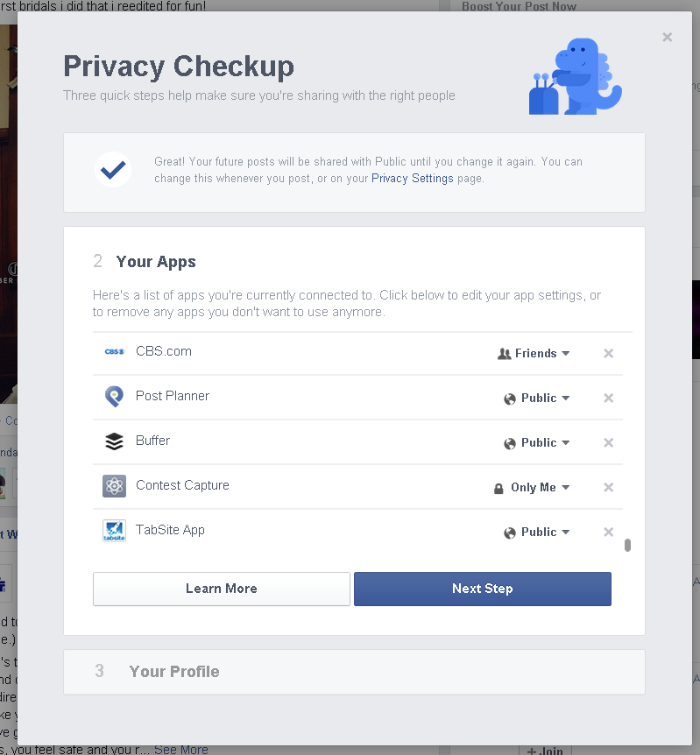This screenshot has width=700, height=755.
Task: Click the Post Planner app icon
Action: pos(114,397)
